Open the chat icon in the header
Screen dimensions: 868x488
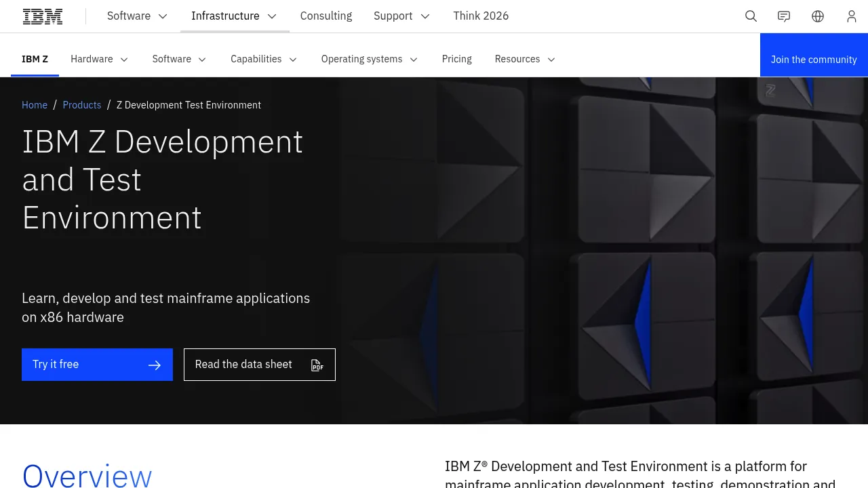coord(784,16)
